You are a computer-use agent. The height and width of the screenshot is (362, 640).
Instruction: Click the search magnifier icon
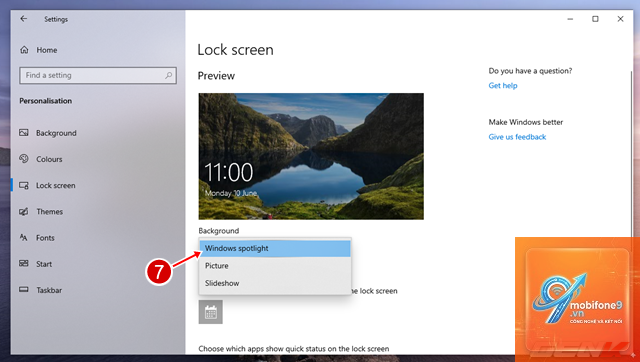click(x=168, y=75)
